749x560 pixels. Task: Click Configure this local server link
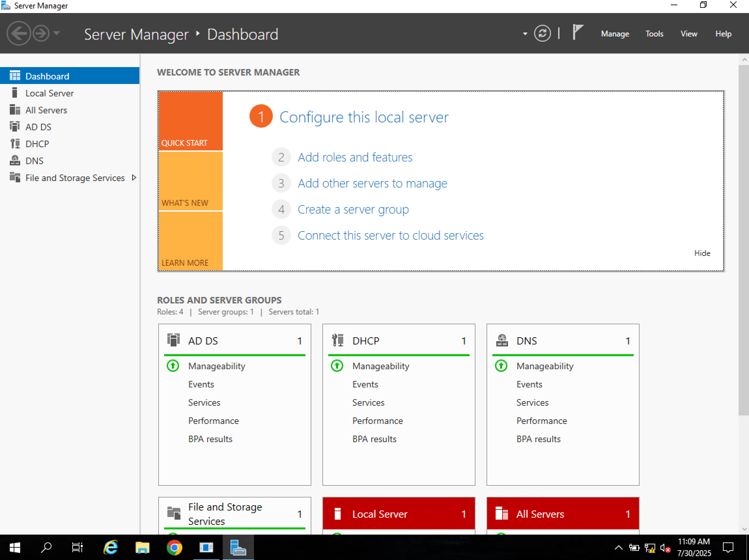click(x=364, y=117)
